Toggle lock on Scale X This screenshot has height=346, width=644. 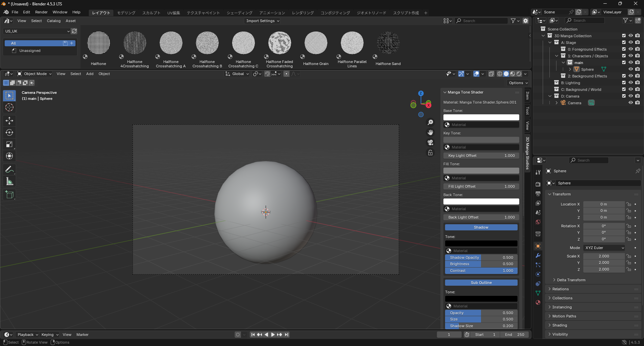pos(629,256)
